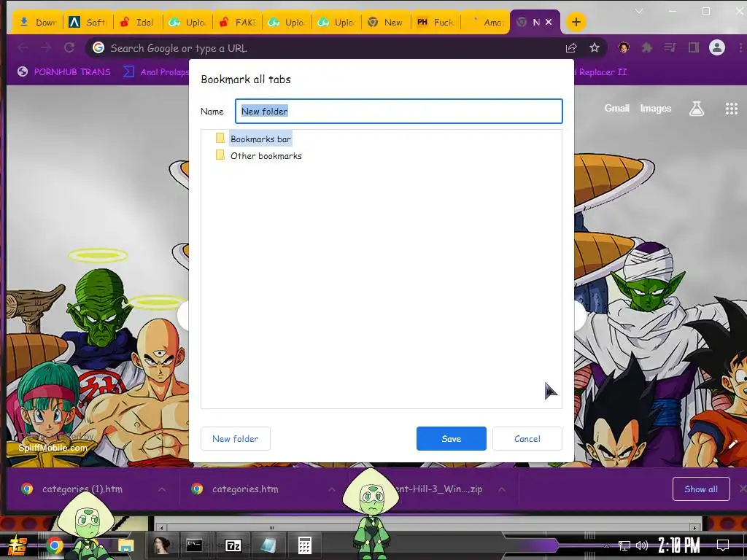Open categories.htm download
Screen dimensions: 747x560
pyautogui.click(x=245, y=489)
